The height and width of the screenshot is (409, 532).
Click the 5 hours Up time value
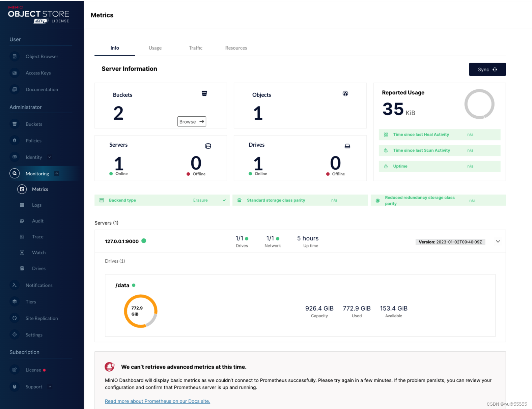(x=308, y=238)
